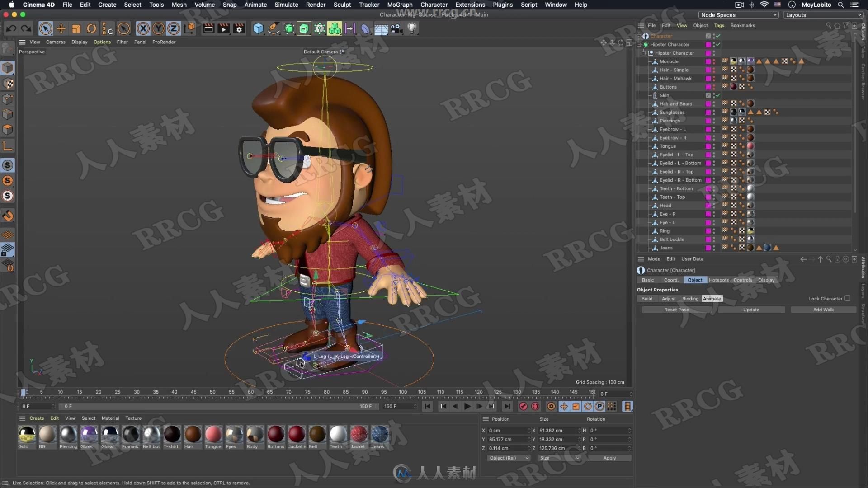Open the MoGraph cloner green cubes icon
Image resolution: width=868 pixels, height=488 pixels.
click(335, 28)
